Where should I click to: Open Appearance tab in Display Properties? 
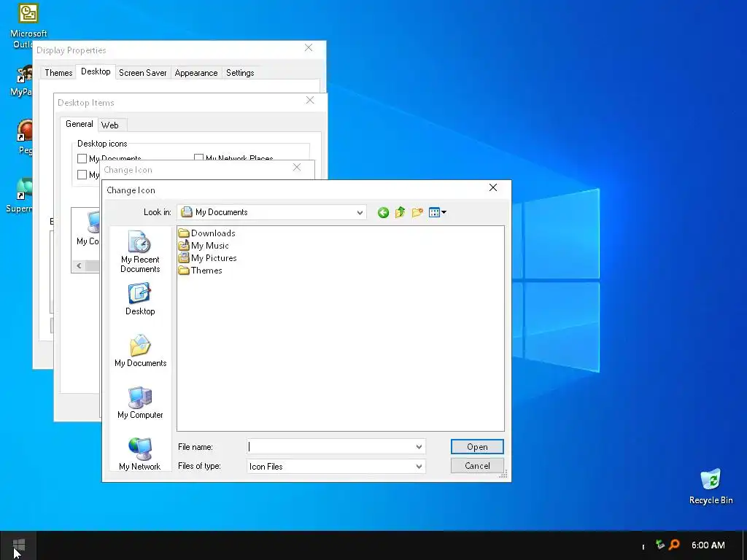coord(196,72)
